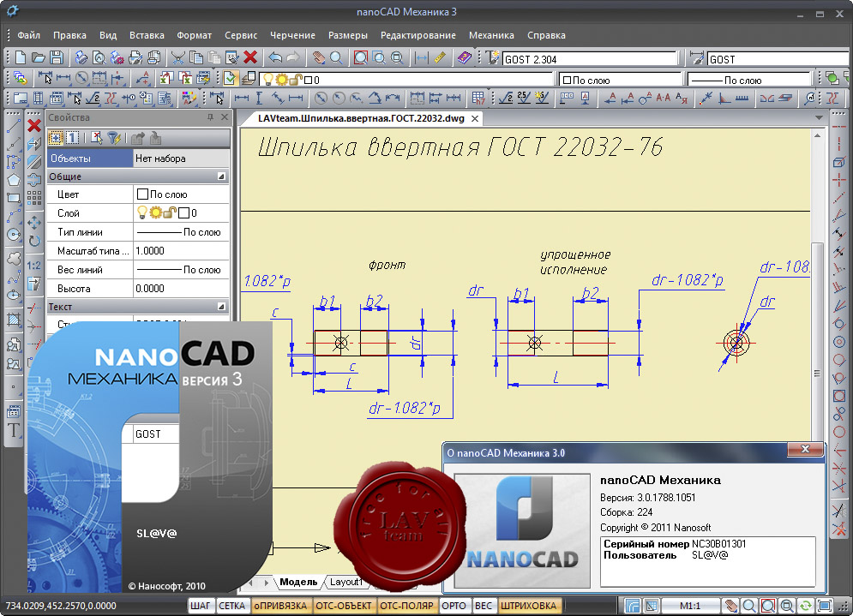This screenshot has width=853, height=616.
Task: Click the Rotate tool in the edit toolbar
Action: pos(34,241)
